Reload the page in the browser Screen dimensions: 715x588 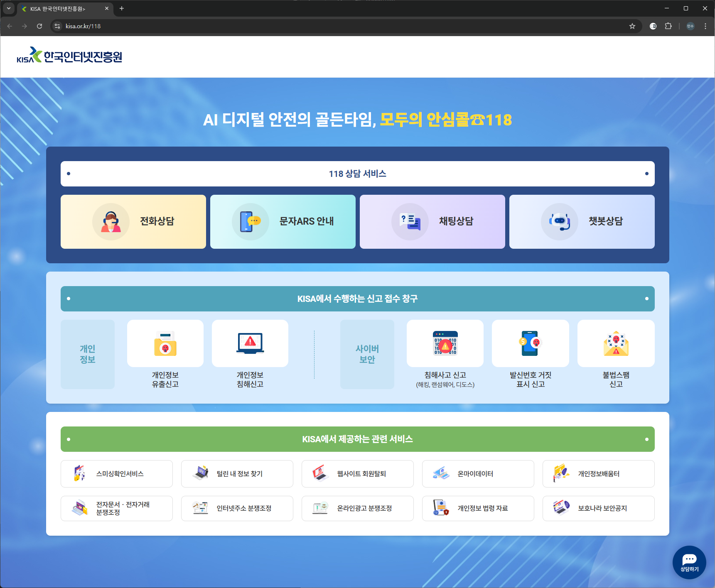point(39,26)
